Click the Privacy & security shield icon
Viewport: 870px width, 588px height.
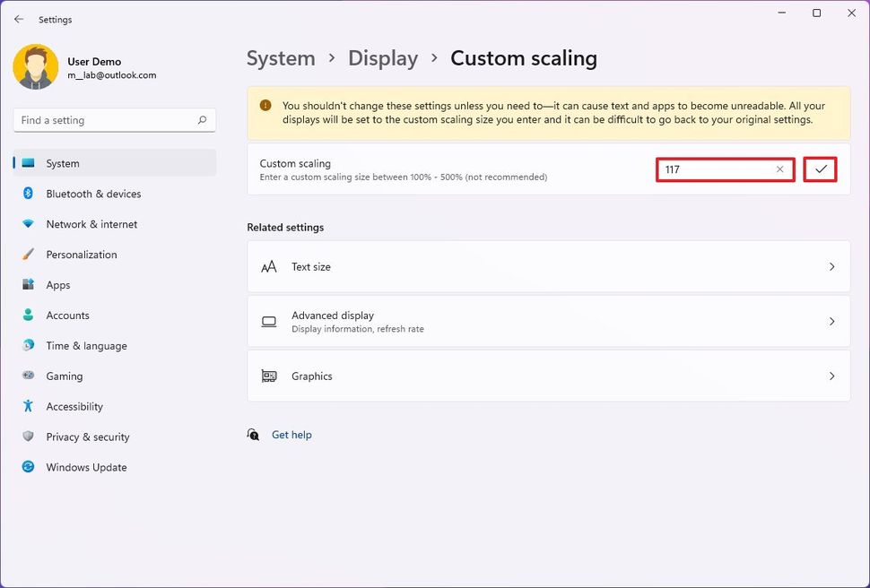[28, 437]
